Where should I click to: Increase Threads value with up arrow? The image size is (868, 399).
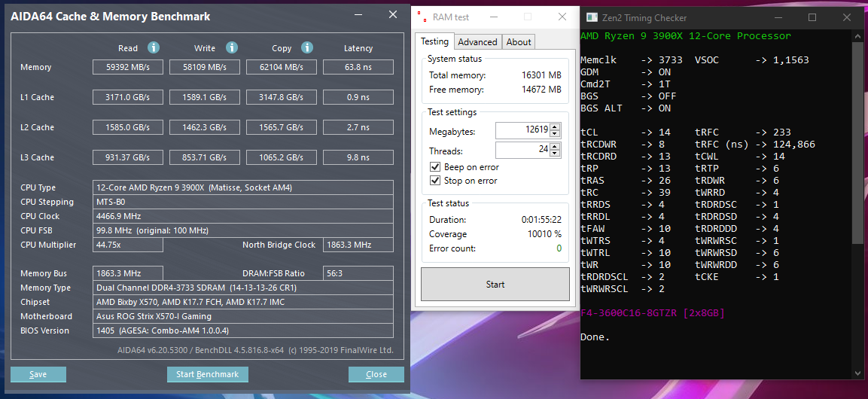[x=556, y=147]
